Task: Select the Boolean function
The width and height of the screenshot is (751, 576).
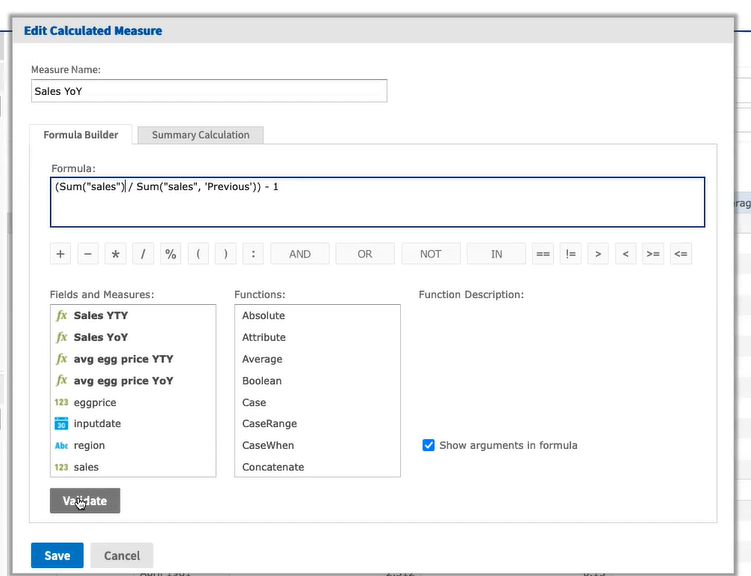Action: click(262, 381)
